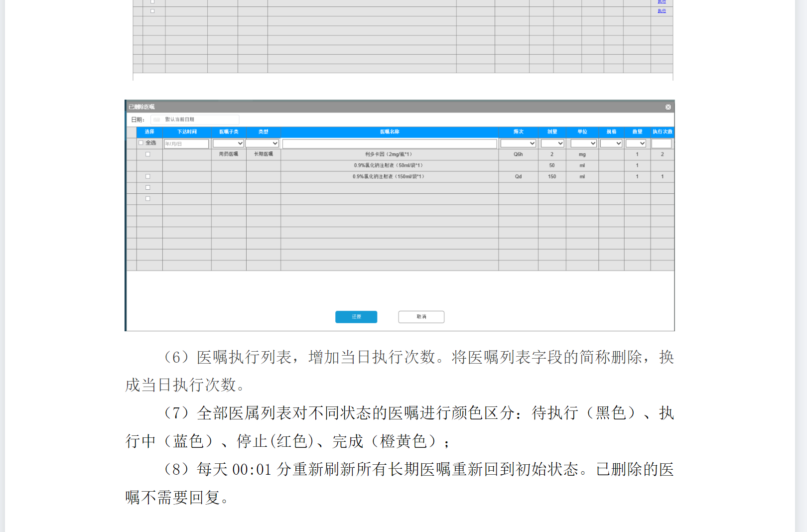This screenshot has height=532, width=807.
Task: Check the box in the 利多卡因 row
Action: coord(147,154)
